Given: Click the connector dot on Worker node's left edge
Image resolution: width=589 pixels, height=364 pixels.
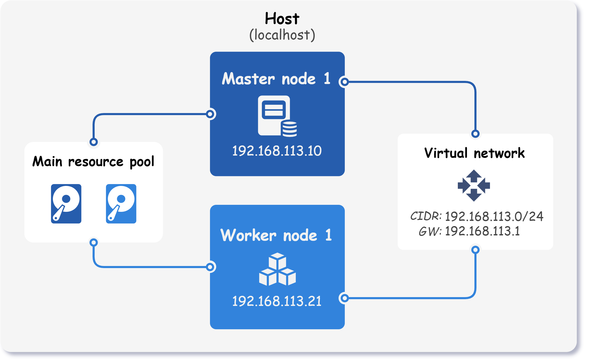Looking at the screenshot, I should coord(211,267).
